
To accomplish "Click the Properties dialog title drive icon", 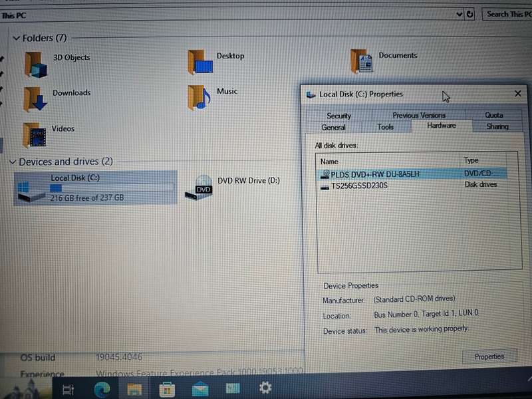I will [311, 94].
